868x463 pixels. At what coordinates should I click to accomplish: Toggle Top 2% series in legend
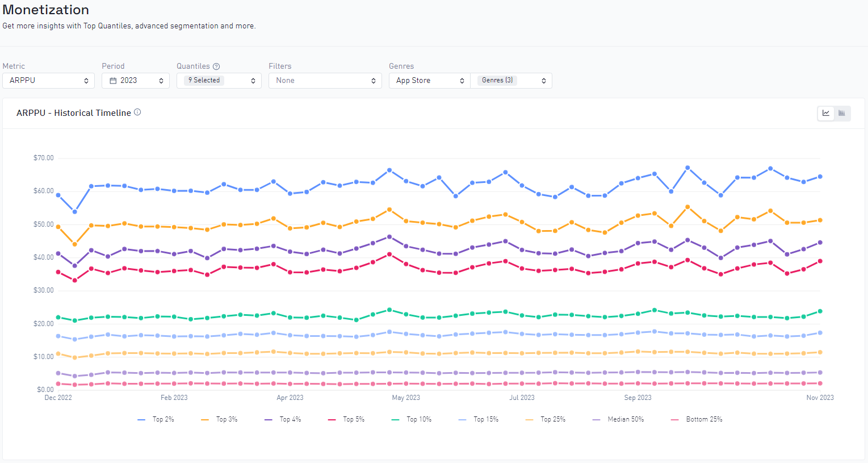click(x=156, y=419)
